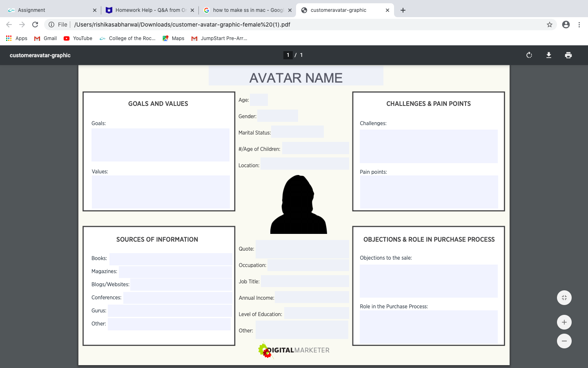Click the Quote input field

pyautogui.click(x=303, y=249)
